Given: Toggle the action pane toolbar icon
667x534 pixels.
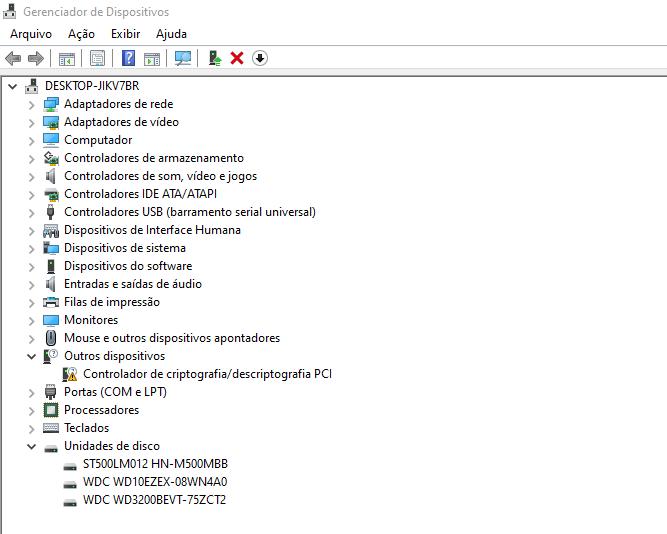Looking at the screenshot, I should pos(152,58).
